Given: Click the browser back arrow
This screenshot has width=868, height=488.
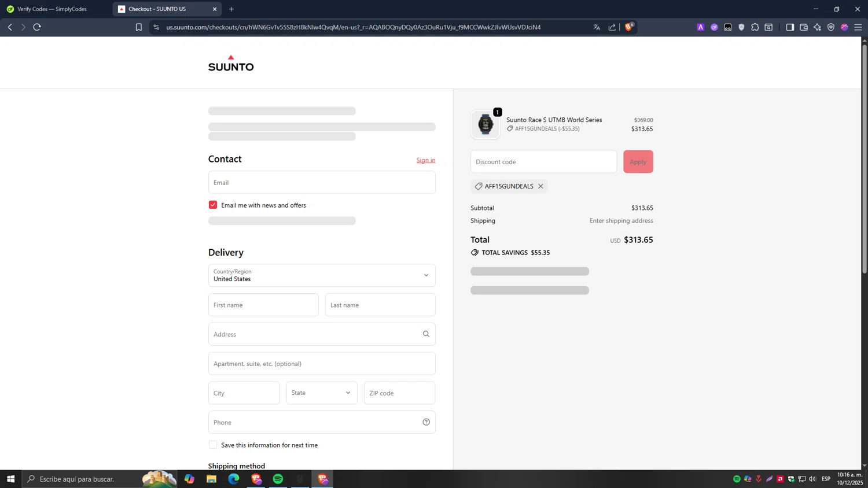Looking at the screenshot, I should coord(10,27).
